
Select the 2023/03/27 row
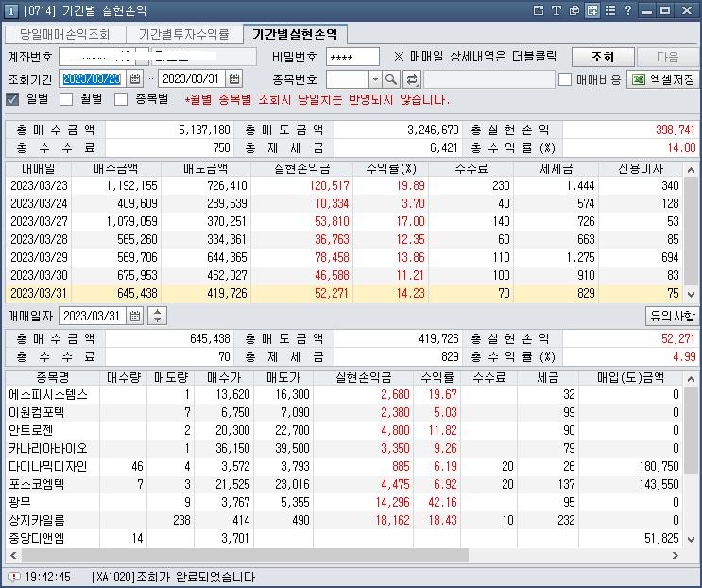[x=344, y=221]
